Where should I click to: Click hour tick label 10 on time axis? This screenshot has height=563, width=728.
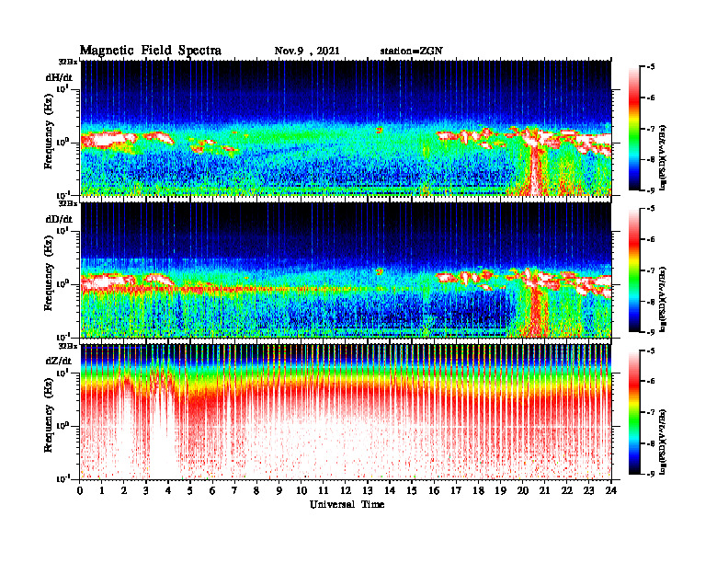(x=301, y=490)
